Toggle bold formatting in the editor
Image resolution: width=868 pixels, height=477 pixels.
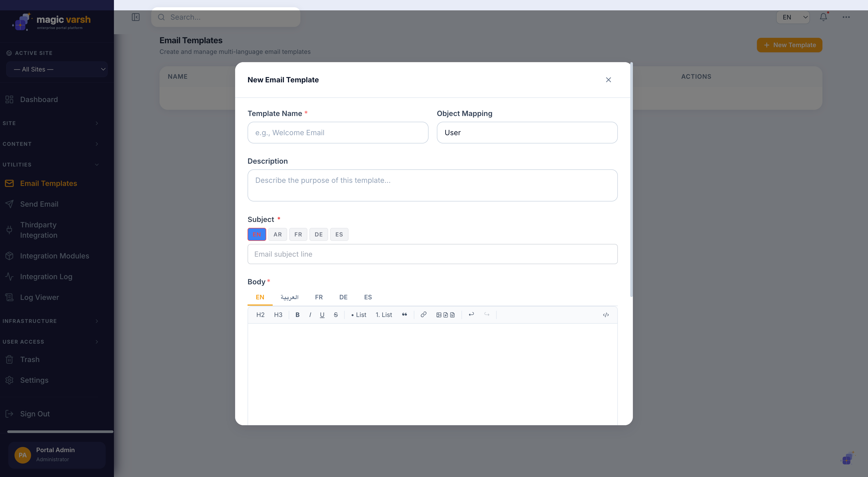[x=297, y=315]
